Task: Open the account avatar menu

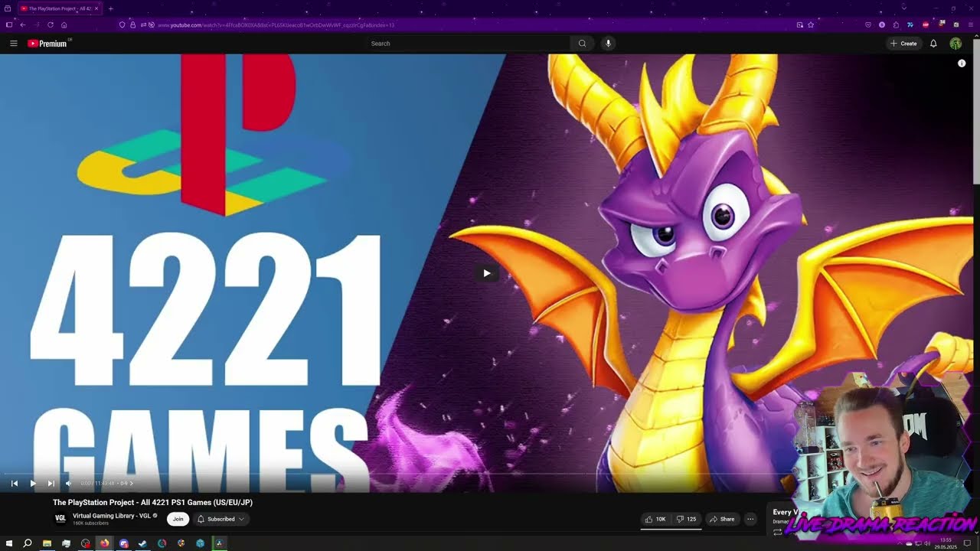Action: [955, 44]
